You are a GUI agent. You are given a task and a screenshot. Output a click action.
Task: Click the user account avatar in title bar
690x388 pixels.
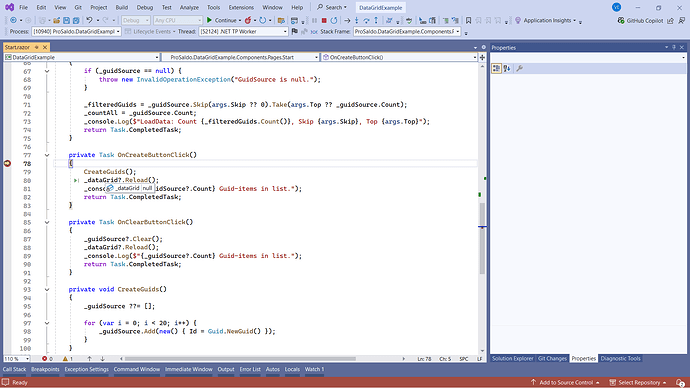click(x=617, y=7)
